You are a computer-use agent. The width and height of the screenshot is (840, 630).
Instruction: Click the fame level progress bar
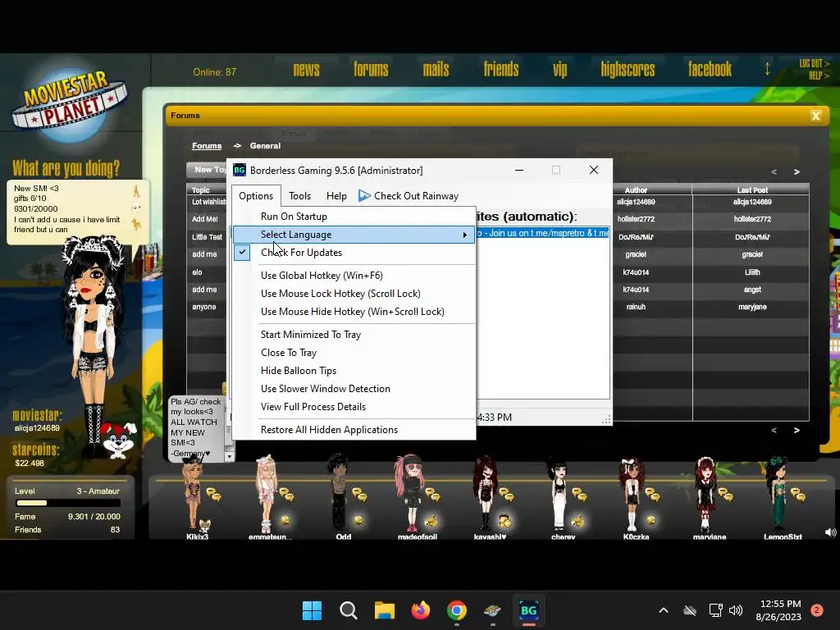68,503
